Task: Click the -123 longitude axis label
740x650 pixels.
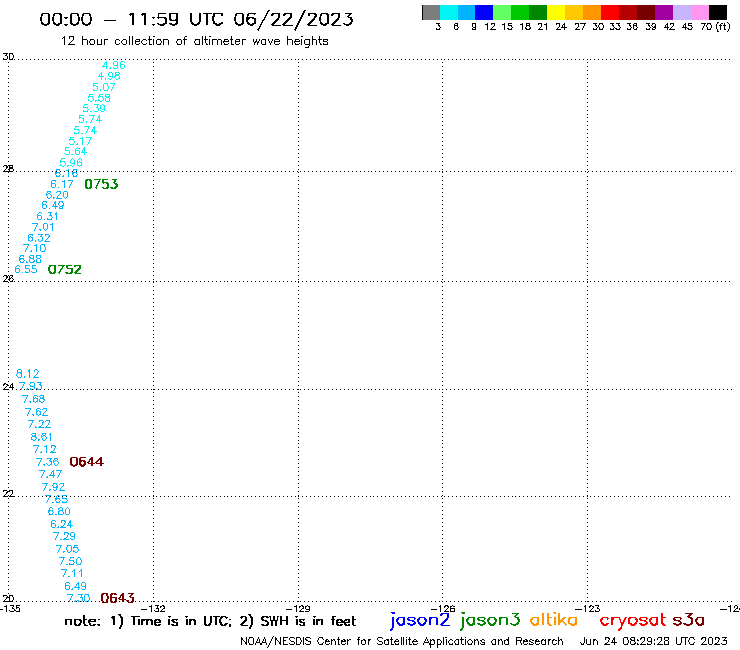Action: tap(588, 609)
